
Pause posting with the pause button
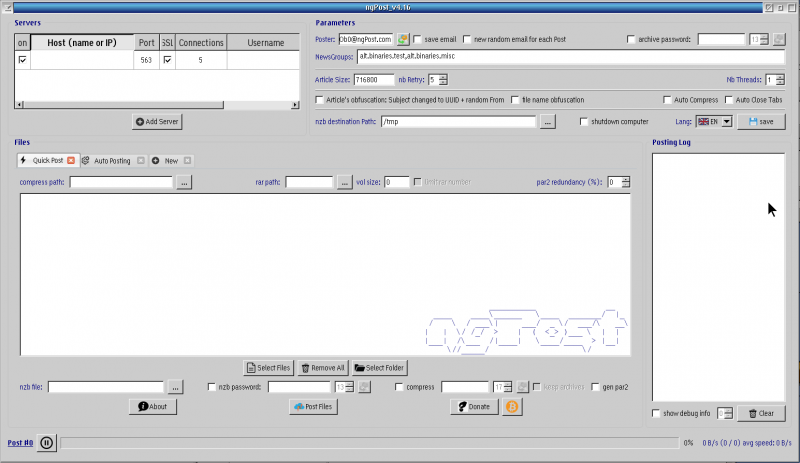pos(47,443)
